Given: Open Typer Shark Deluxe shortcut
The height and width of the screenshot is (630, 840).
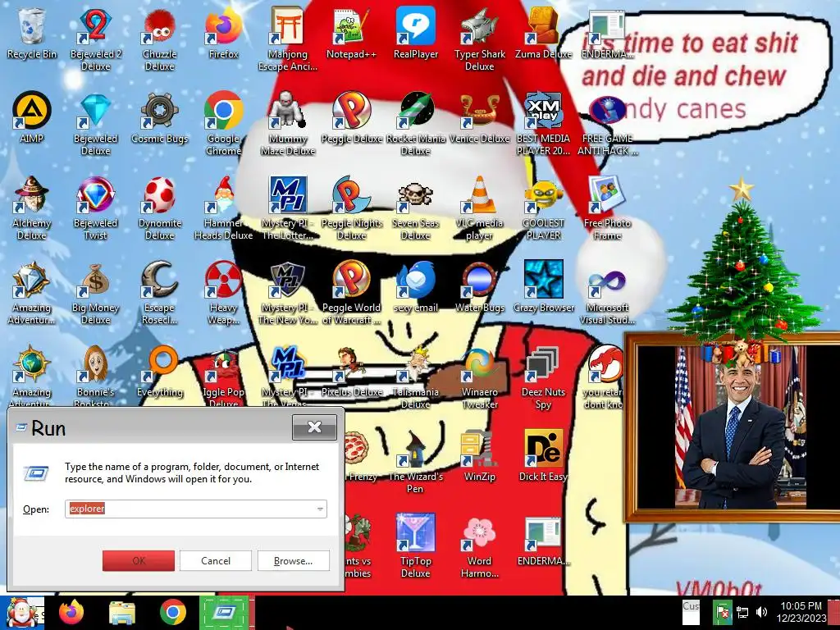Looking at the screenshot, I should (x=479, y=39).
